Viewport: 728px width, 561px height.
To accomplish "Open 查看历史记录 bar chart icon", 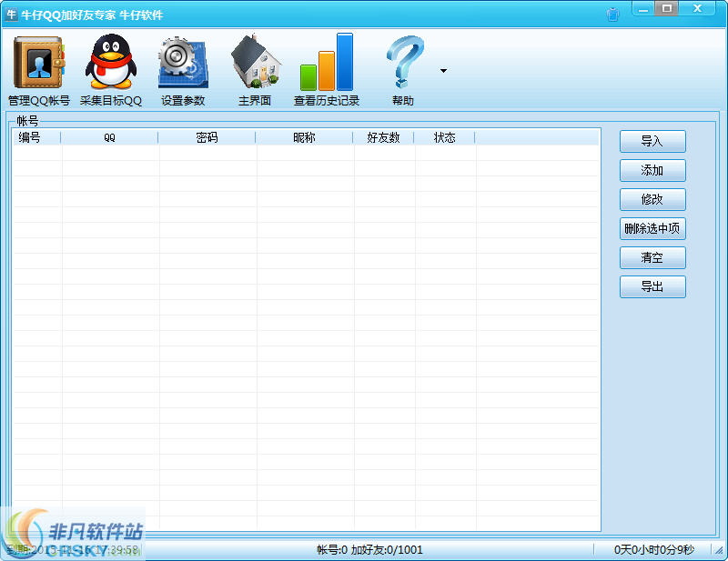I will (x=327, y=62).
